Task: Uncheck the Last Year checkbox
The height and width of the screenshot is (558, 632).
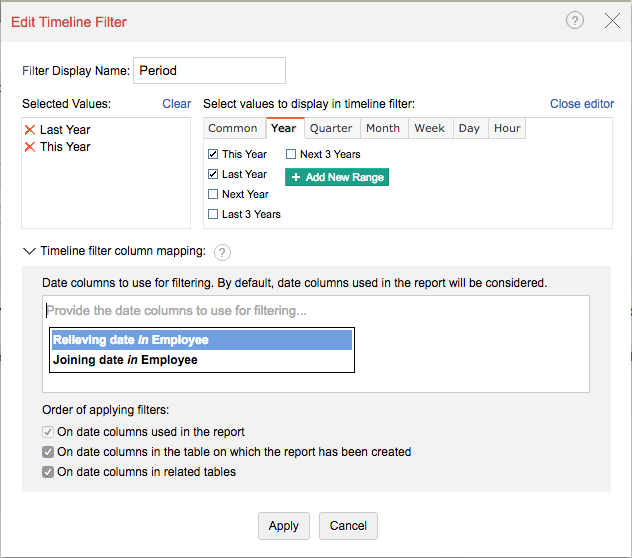Action: [x=213, y=174]
